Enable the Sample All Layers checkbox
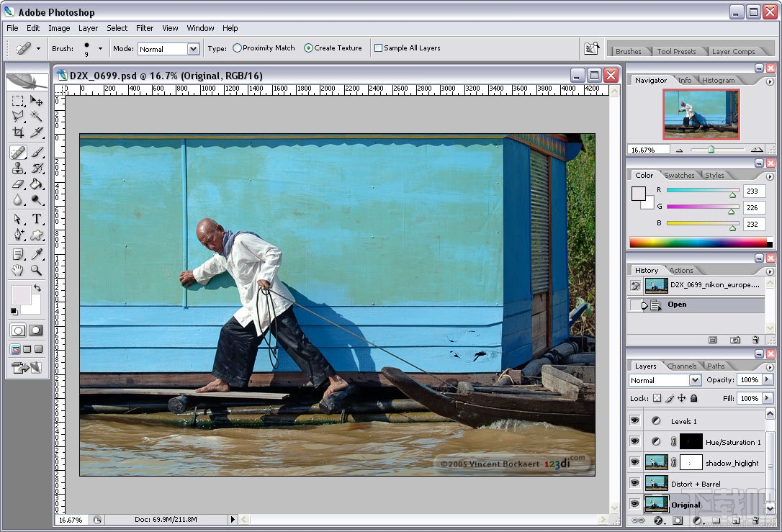Image resolution: width=782 pixels, height=532 pixels. (378, 48)
